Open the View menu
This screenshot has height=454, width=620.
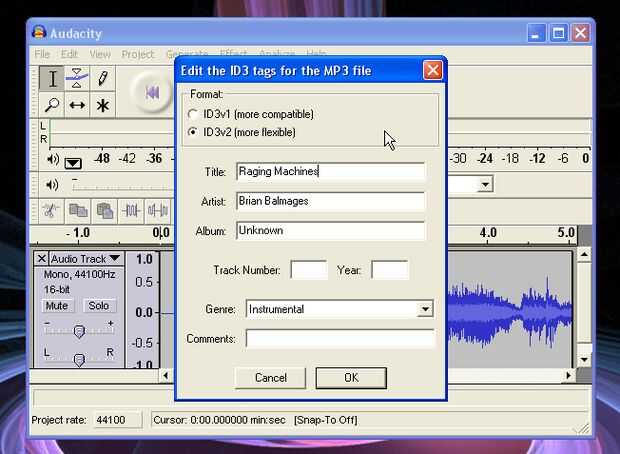[100, 54]
